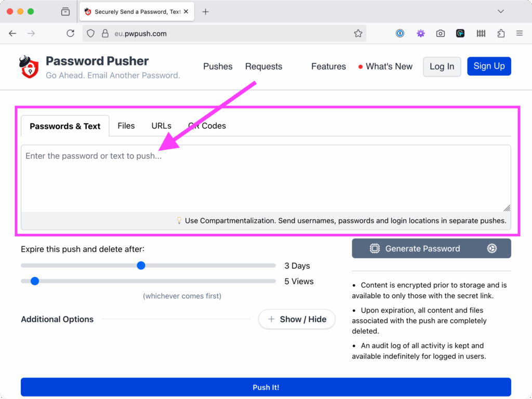
Task: Open the Requests nav menu
Action: tap(263, 66)
